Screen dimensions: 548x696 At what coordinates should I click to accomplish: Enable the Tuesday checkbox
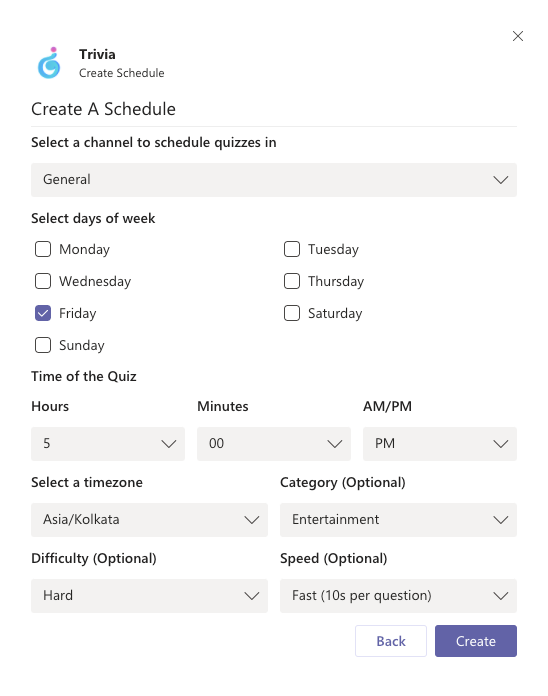[x=292, y=249]
